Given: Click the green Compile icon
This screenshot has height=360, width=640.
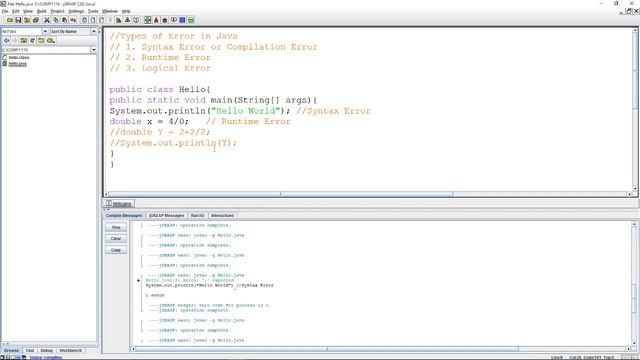Looking at the screenshot, I should [x=147, y=20].
